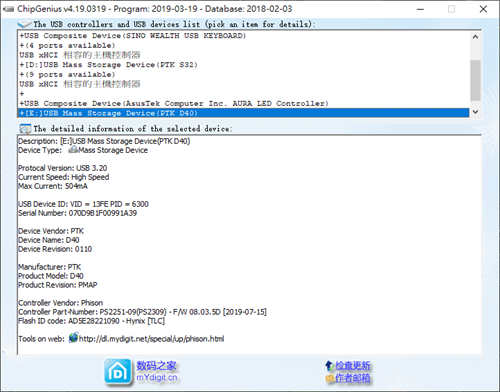Screen dimensions: 500x392
Task: Click the Description line in the details panel
Action: click(104, 141)
